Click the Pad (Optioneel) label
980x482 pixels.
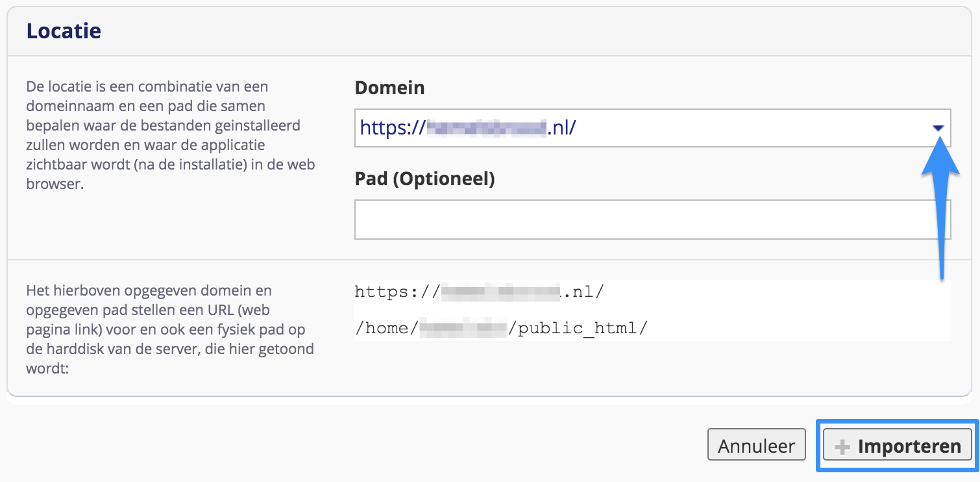pos(424,179)
